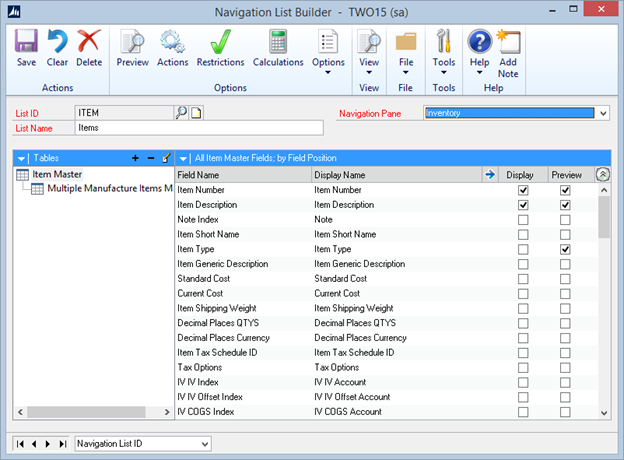
Task: Check Preview for Decimal Places QTYS
Action: click(565, 323)
